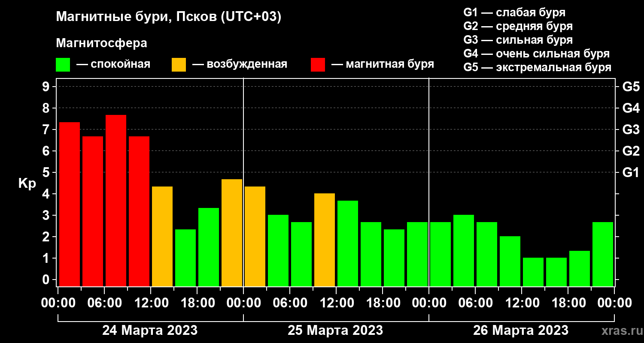Click the final green bar on 26 March
This screenshot has width=644, height=343.
coord(603,254)
